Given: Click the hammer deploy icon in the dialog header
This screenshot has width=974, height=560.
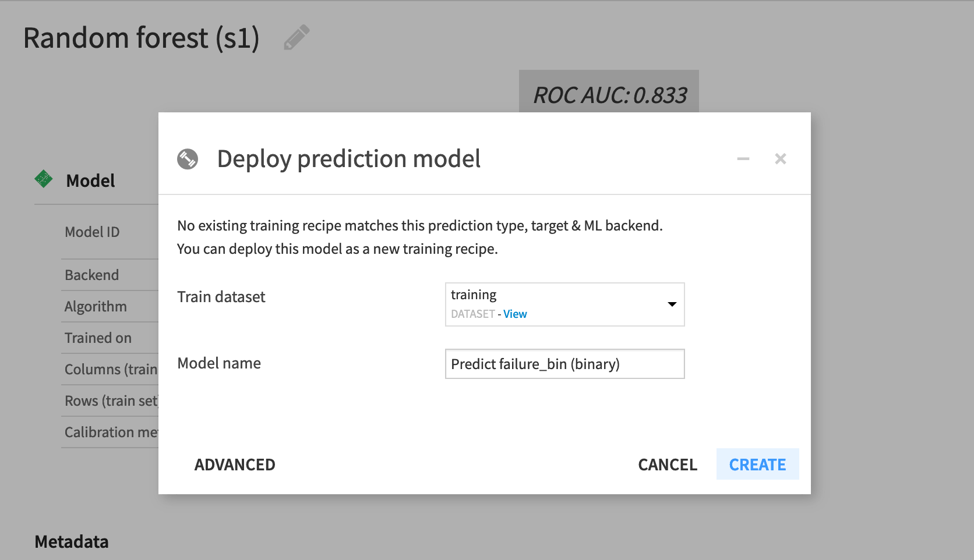Looking at the screenshot, I should (x=188, y=158).
